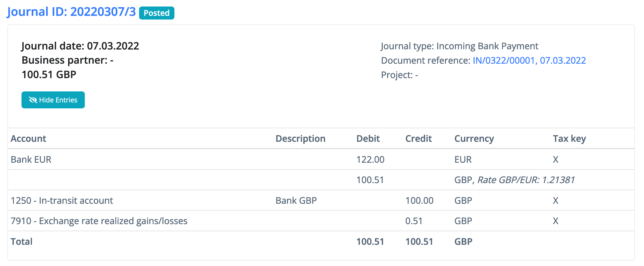Click the 122.00 debit amount
Viewport: 644px width, 266px height.
click(x=370, y=160)
